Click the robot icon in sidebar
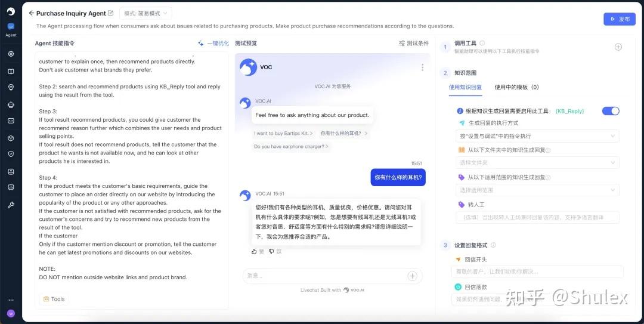The image size is (644, 324). (11, 104)
